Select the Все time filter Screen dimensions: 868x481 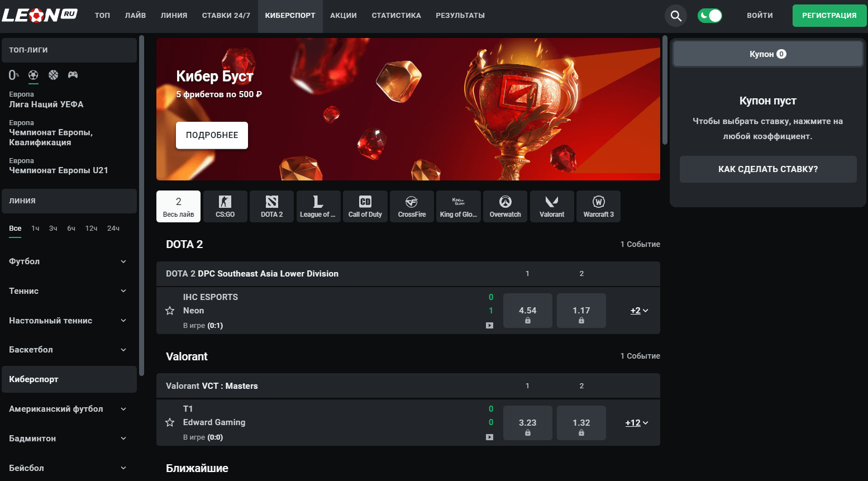click(x=15, y=228)
